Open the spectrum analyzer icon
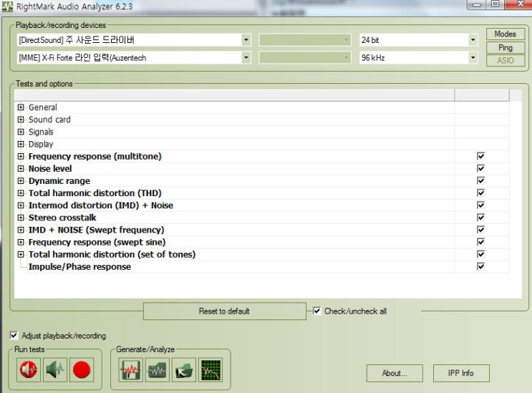 (211, 369)
